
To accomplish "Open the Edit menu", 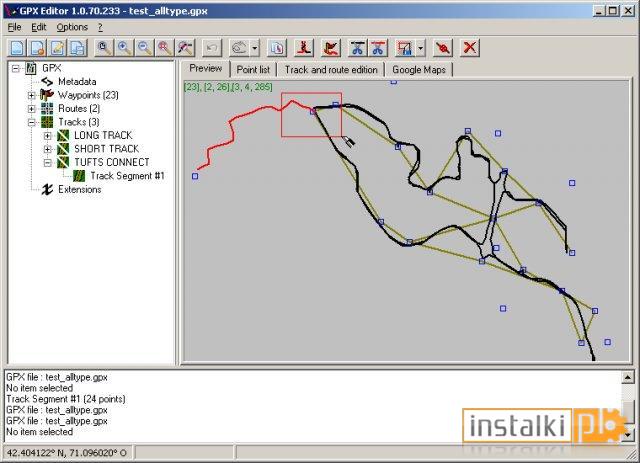I will (38, 27).
